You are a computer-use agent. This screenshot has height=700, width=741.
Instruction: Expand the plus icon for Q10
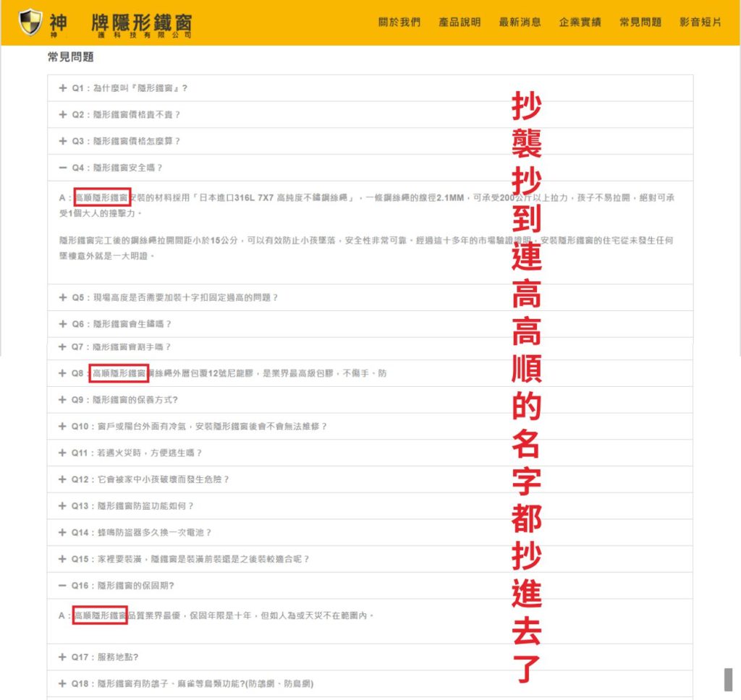[62, 426]
